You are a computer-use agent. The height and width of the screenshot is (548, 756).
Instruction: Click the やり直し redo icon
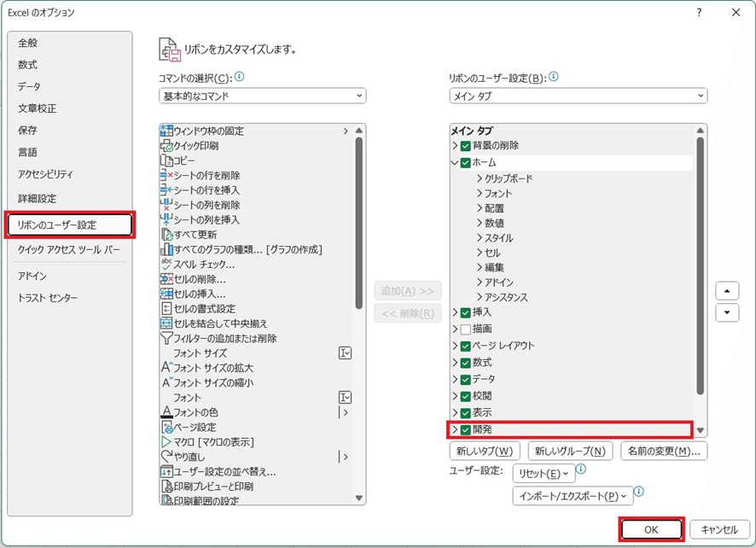click(x=166, y=457)
